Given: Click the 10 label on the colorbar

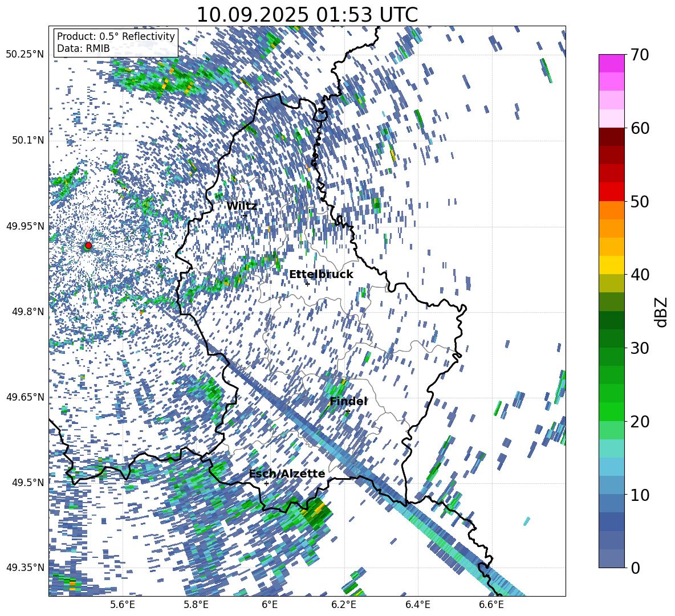Looking at the screenshot, I should (x=640, y=495).
